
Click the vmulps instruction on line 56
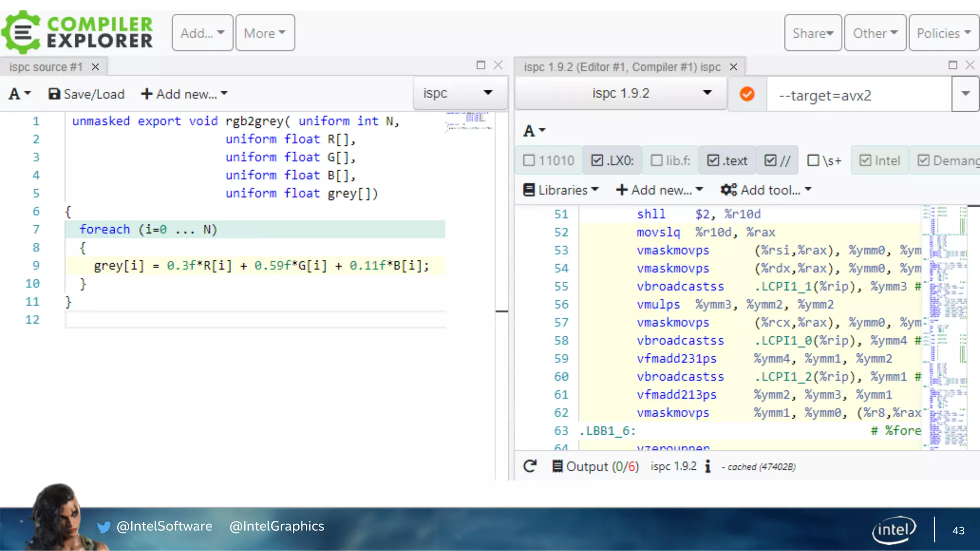658,304
